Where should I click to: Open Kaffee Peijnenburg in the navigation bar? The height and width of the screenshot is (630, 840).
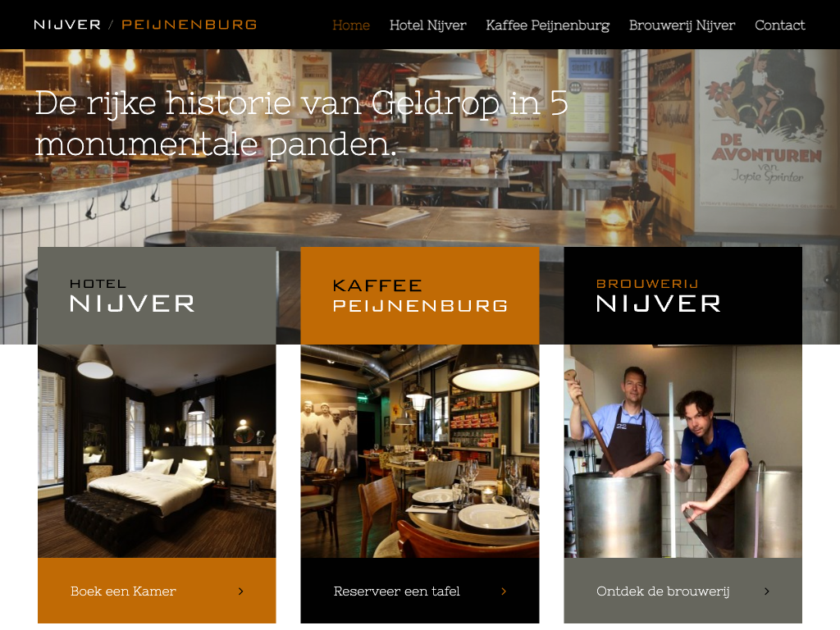click(x=547, y=25)
